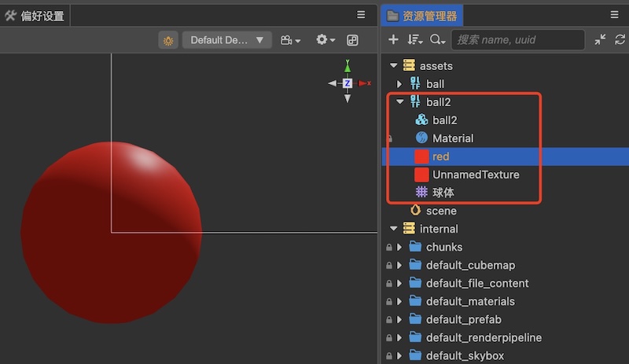Image resolution: width=629 pixels, height=364 pixels.
Task: Select the 'default_materials' folder name
Action: 470,301
